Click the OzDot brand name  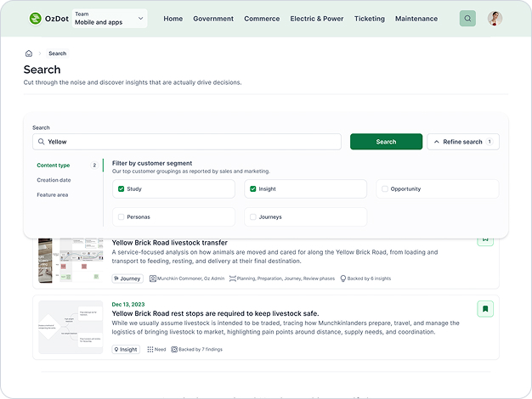[57, 19]
